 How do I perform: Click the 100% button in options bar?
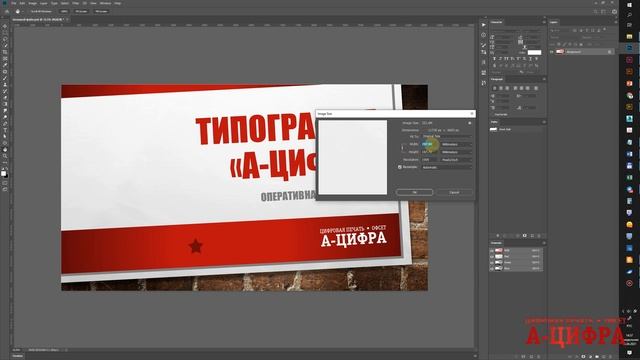pyautogui.click(x=64, y=11)
